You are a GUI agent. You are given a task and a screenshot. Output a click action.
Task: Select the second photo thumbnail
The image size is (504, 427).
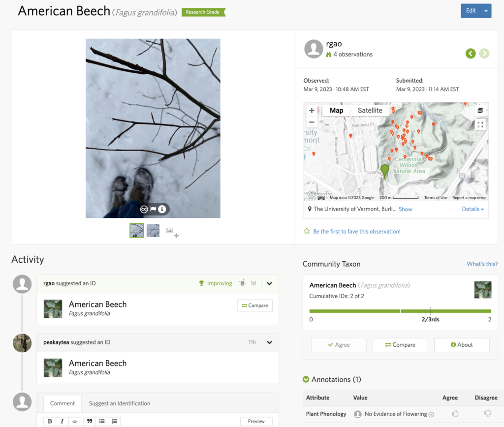pos(153,230)
